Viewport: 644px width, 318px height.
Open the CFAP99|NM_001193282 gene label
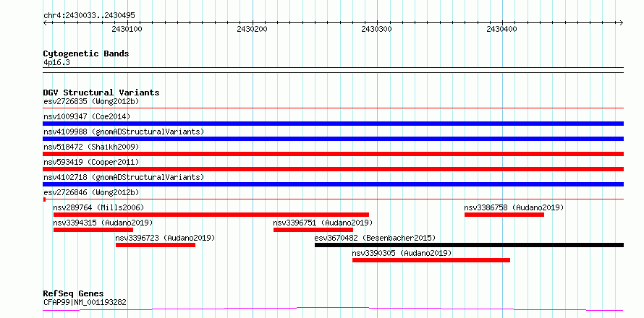tap(85, 303)
